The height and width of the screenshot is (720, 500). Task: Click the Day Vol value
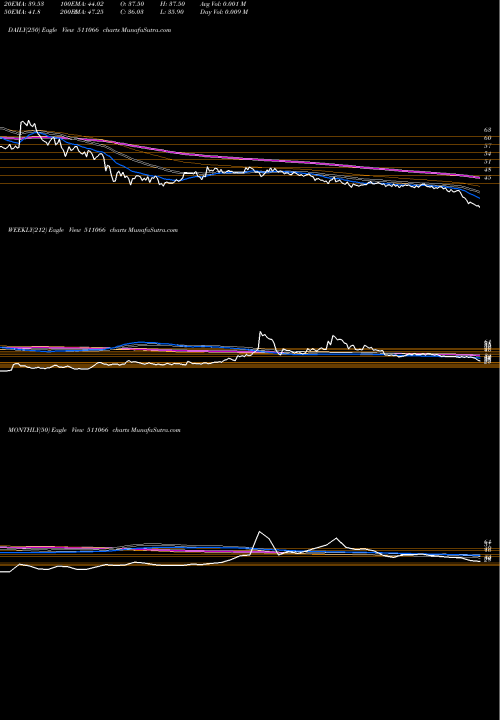click(x=224, y=12)
